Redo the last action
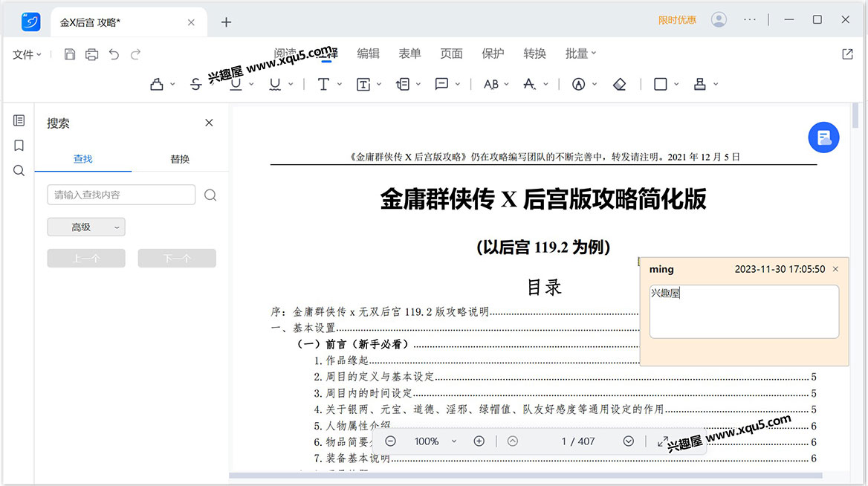This screenshot has height=486, width=868. [x=135, y=54]
